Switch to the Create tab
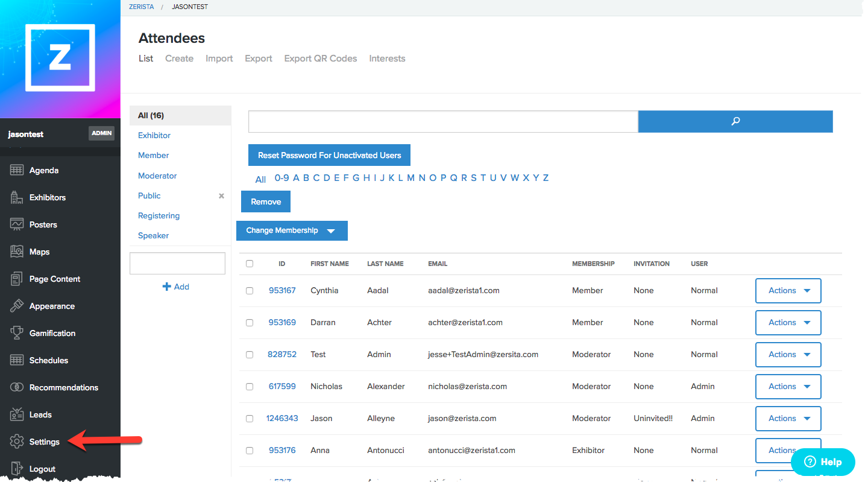Viewport: 868px width, 482px height. click(x=179, y=59)
